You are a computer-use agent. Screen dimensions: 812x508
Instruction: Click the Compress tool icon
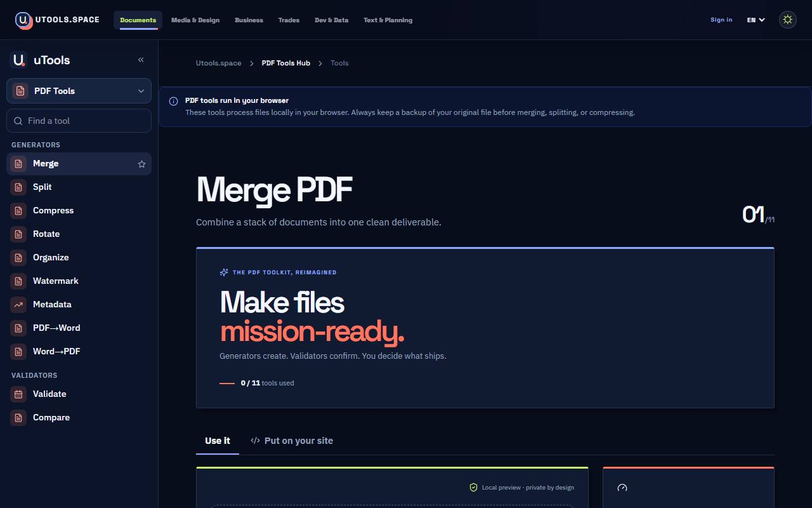click(x=18, y=211)
